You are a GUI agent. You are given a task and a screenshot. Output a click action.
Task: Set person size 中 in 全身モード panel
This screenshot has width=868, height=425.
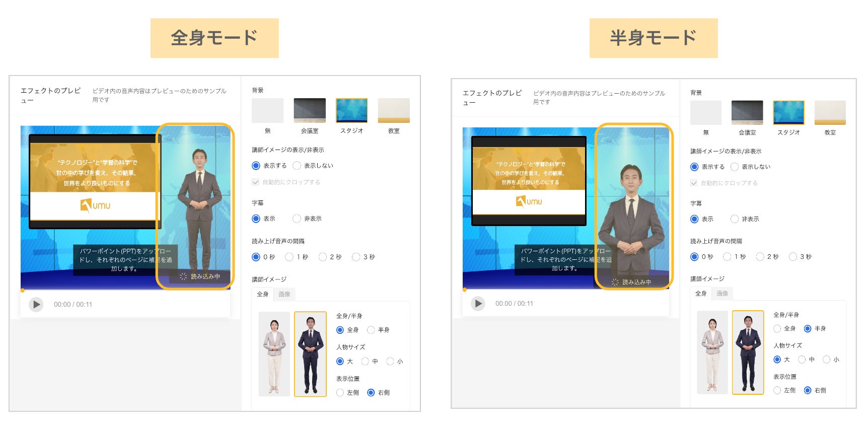365,362
